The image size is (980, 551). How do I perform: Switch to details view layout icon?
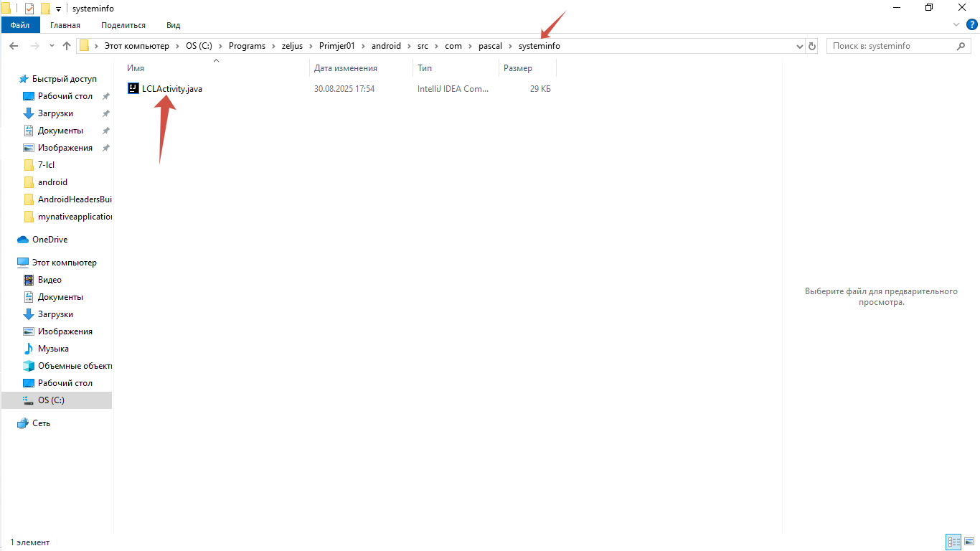(953, 542)
